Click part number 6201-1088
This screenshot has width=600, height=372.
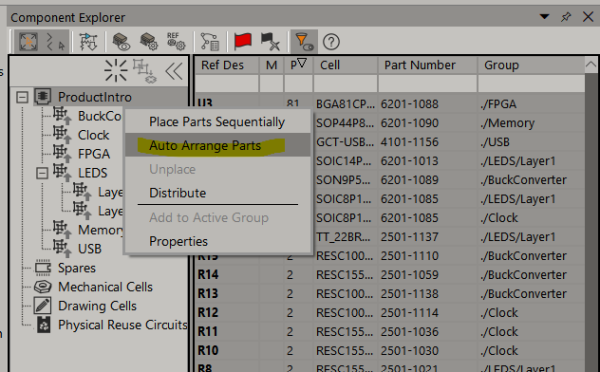click(x=409, y=104)
